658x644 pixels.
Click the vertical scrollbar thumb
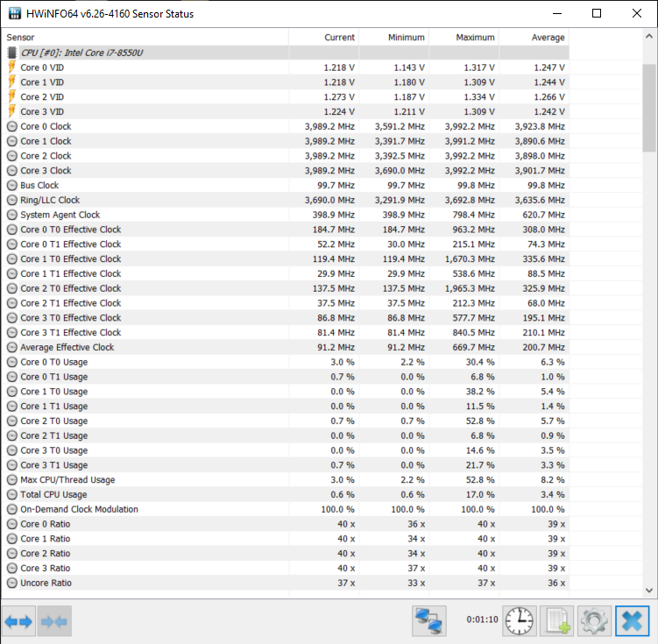coord(648,108)
